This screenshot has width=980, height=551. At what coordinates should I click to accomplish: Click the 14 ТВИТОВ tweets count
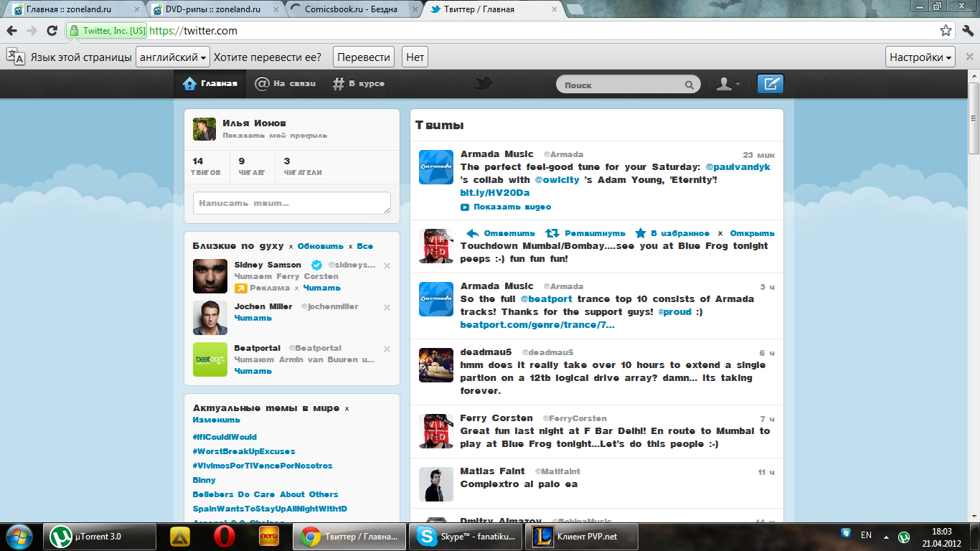pyautogui.click(x=206, y=166)
